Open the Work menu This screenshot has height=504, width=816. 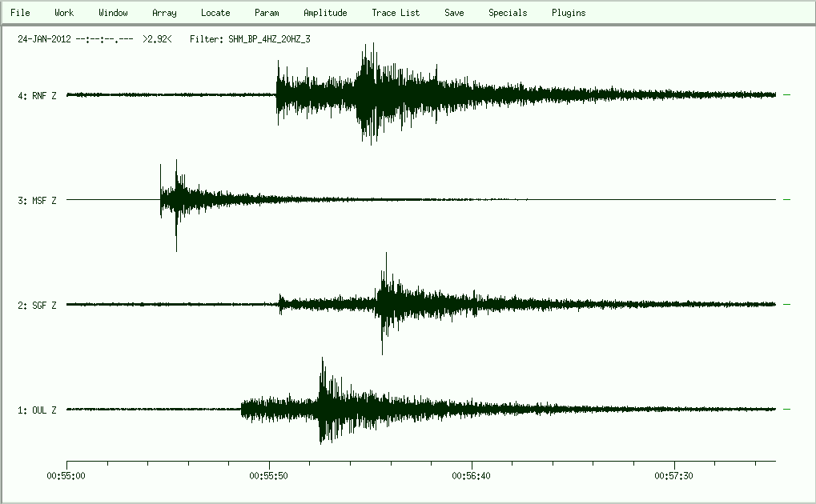64,13
